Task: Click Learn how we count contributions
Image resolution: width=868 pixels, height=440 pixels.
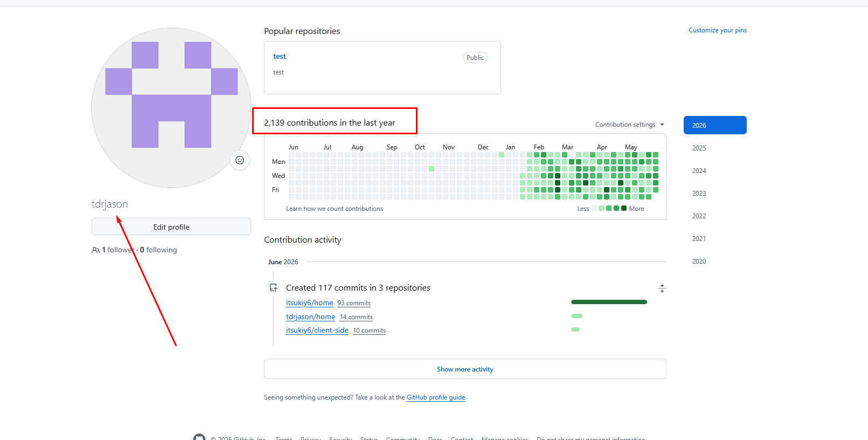Action: tap(335, 209)
